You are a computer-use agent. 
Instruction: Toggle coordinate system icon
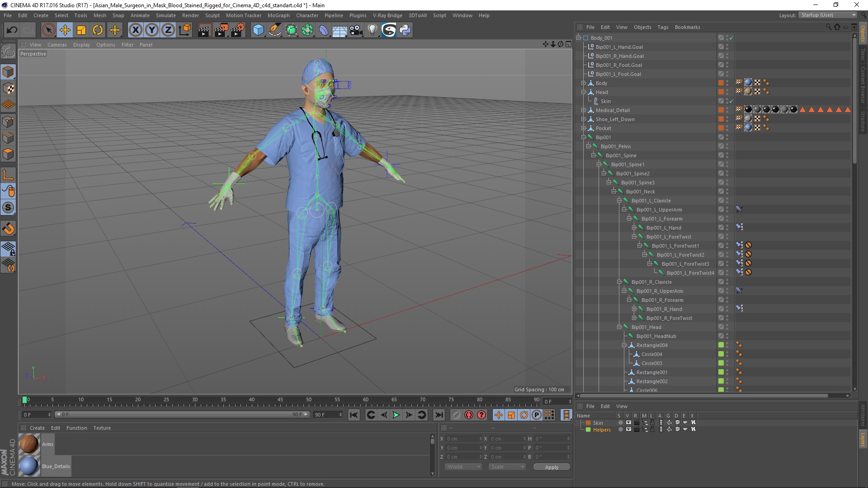[184, 30]
